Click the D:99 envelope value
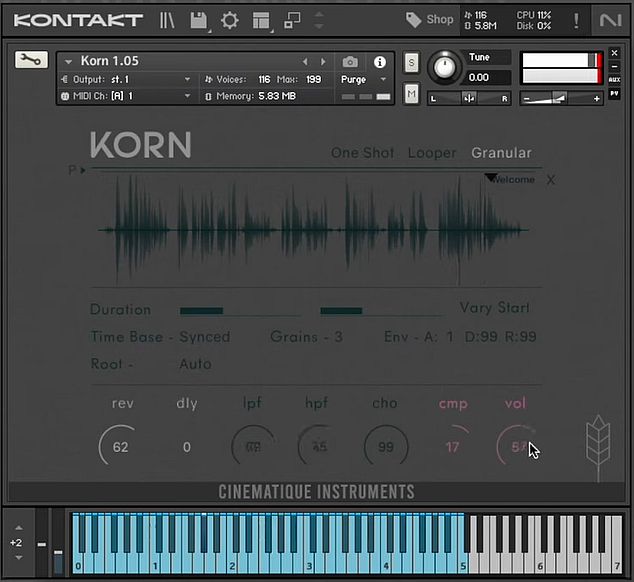 481,337
